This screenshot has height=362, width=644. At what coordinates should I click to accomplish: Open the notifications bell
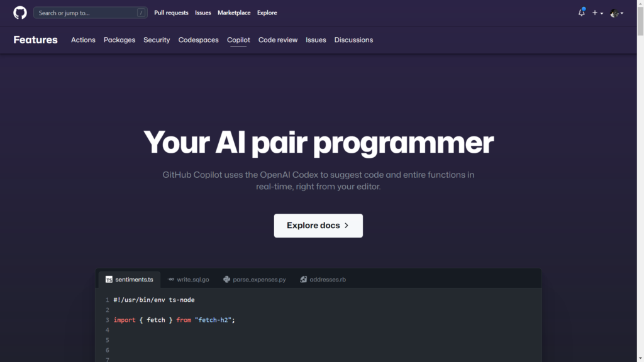pos(581,13)
